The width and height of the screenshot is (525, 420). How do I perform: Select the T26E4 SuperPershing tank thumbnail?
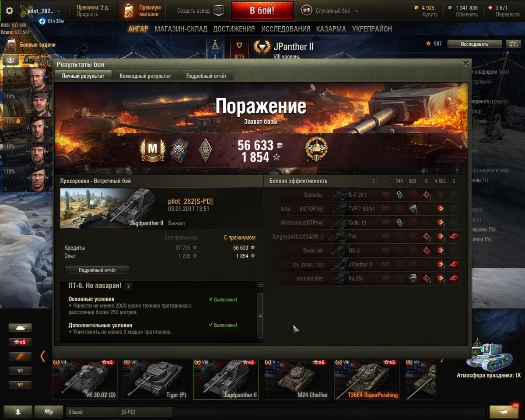point(367,379)
